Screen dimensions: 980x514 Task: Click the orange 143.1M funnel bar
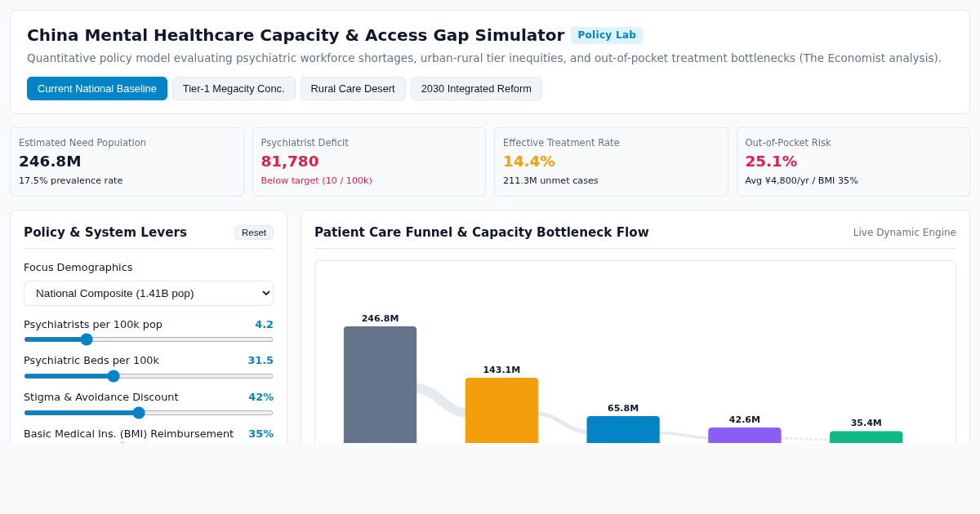pyautogui.click(x=501, y=410)
